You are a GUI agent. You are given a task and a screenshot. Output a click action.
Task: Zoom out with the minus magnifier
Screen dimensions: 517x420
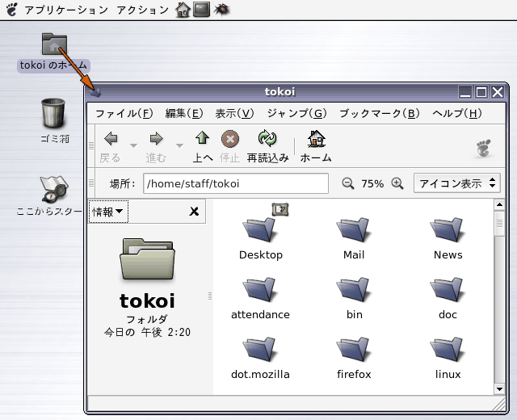click(x=348, y=183)
